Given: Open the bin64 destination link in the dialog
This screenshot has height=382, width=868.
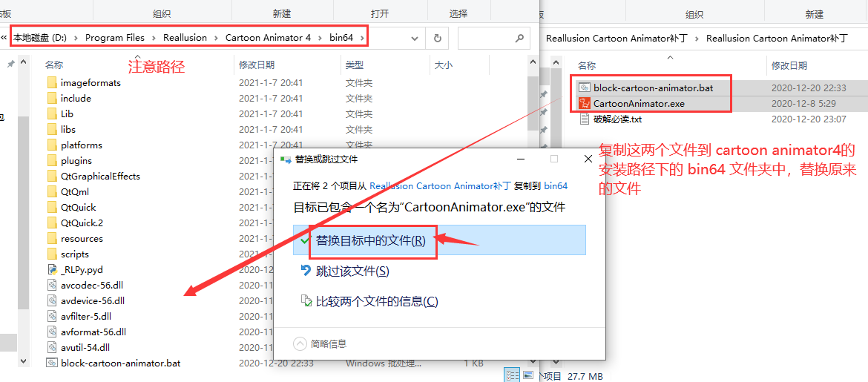Looking at the screenshot, I should click(x=555, y=187).
